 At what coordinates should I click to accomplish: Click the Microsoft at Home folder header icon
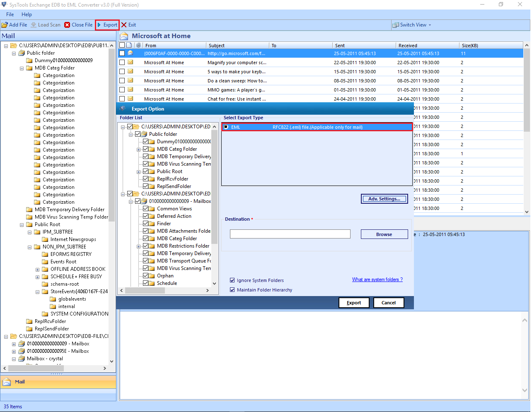pyautogui.click(x=124, y=36)
